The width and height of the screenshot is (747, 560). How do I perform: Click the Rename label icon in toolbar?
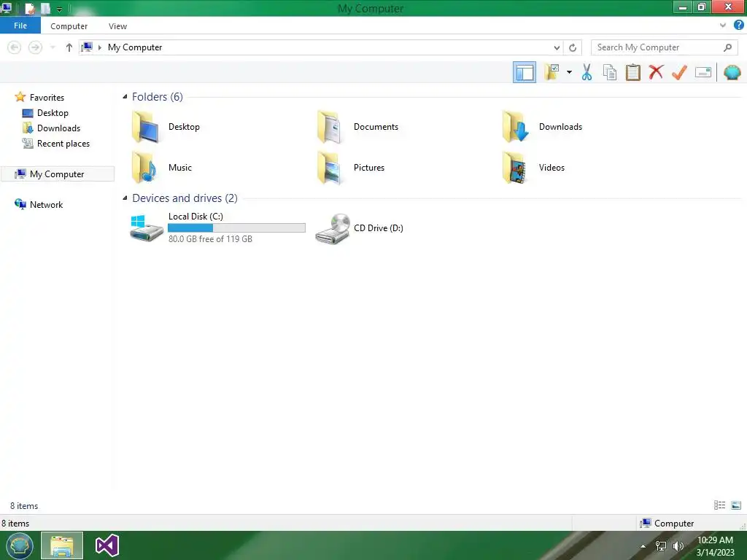[x=703, y=72]
